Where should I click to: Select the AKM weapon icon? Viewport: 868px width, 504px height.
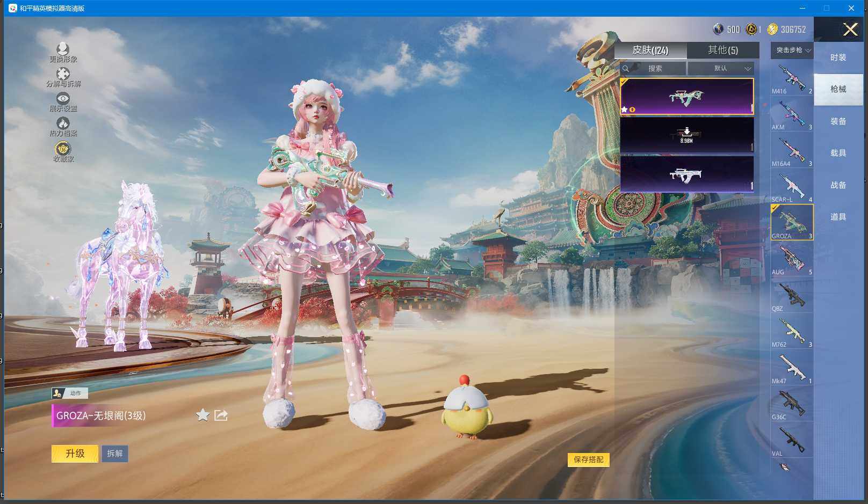[x=792, y=114]
